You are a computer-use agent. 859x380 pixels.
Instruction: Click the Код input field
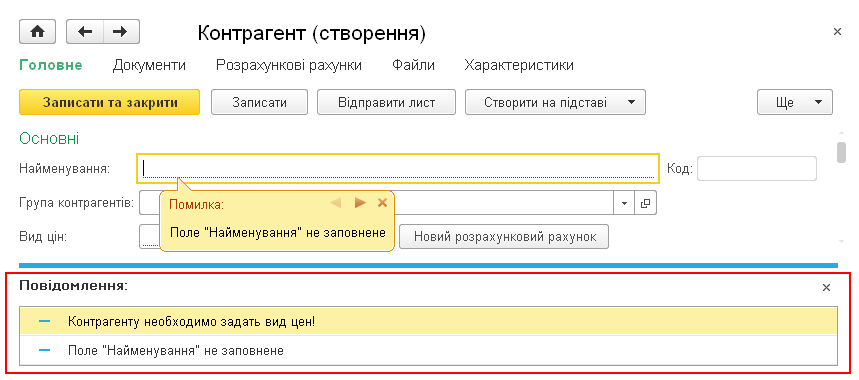tap(757, 169)
